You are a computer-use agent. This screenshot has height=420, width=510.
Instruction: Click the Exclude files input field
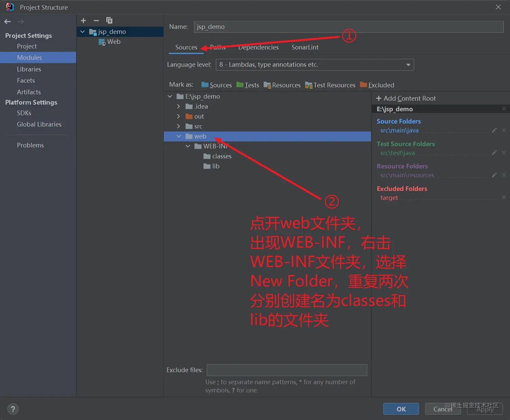pyautogui.click(x=287, y=370)
